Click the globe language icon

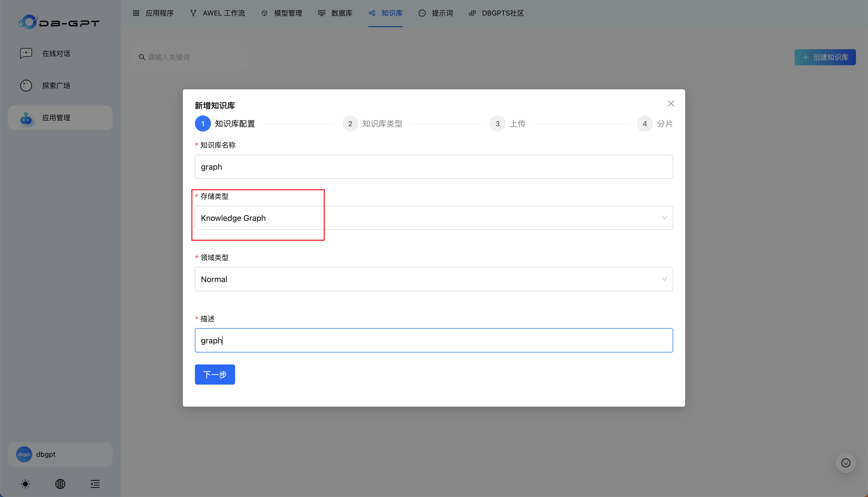click(x=60, y=484)
